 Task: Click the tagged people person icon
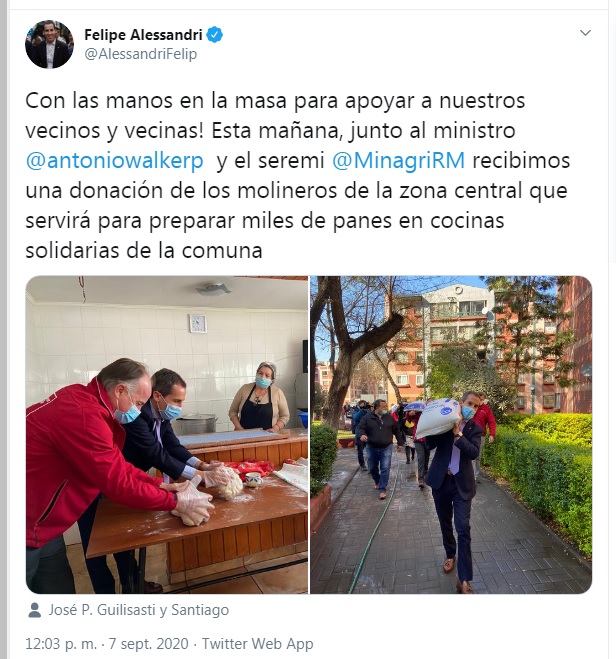pos(34,610)
